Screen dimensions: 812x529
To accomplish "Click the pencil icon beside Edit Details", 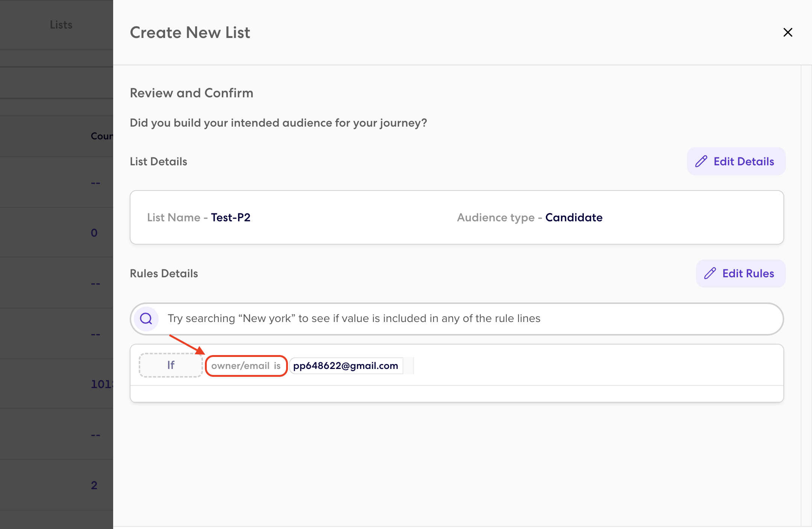I will pyautogui.click(x=701, y=162).
